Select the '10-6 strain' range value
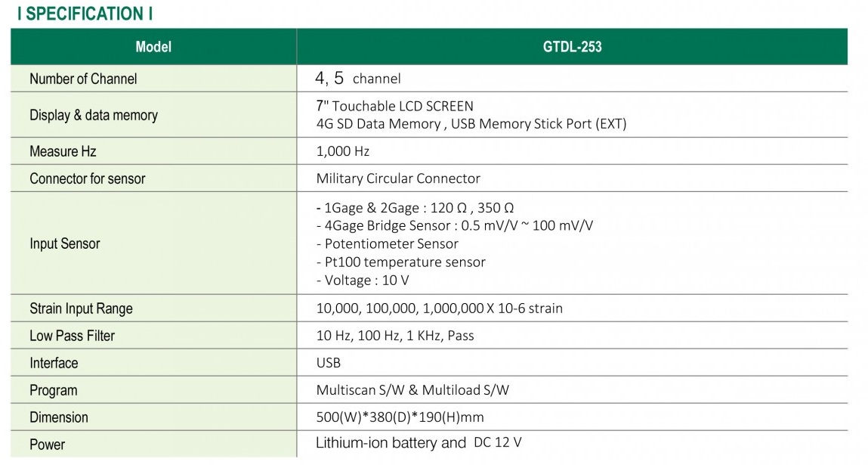Screen dimensions: 868x465 coord(440,308)
